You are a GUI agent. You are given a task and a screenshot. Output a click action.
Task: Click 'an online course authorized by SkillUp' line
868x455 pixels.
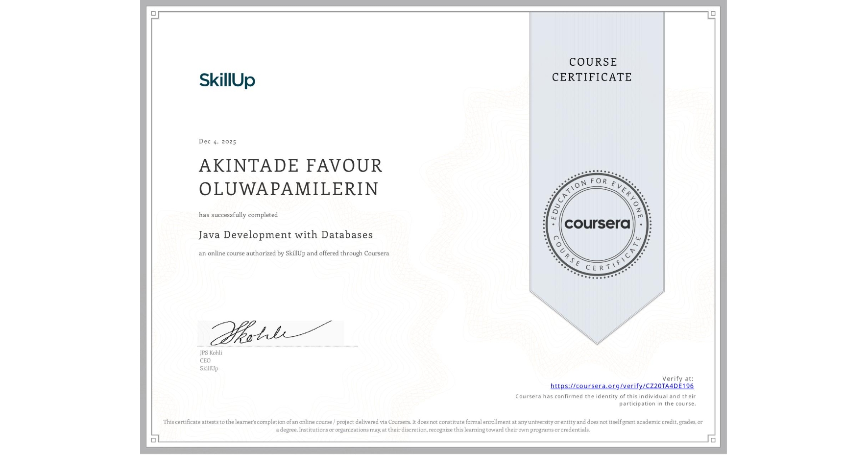tap(294, 253)
